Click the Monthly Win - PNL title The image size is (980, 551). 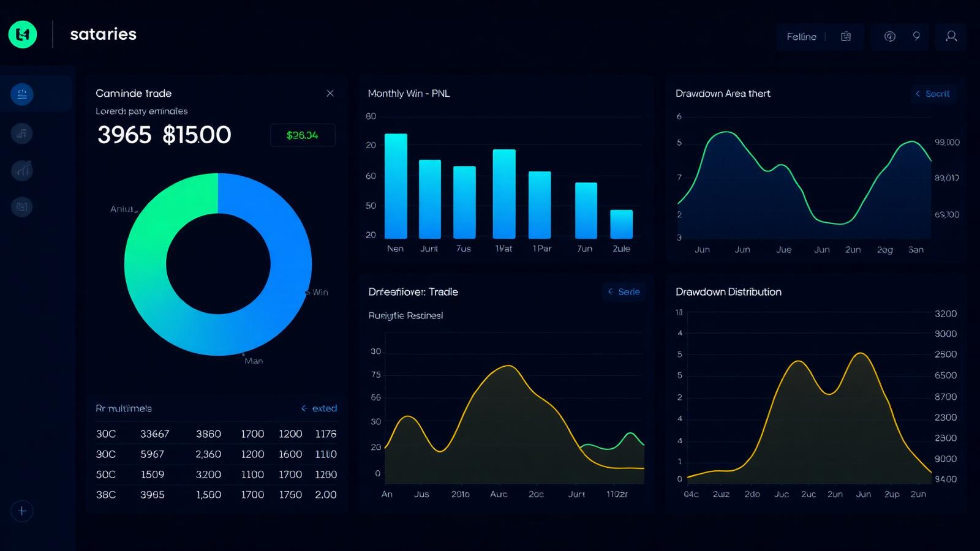[x=409, y=93]
